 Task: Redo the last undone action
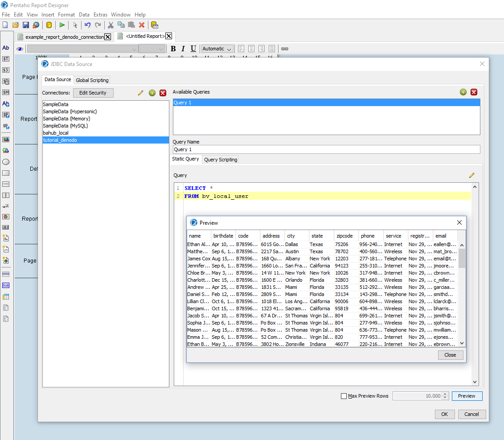(98, 25)
